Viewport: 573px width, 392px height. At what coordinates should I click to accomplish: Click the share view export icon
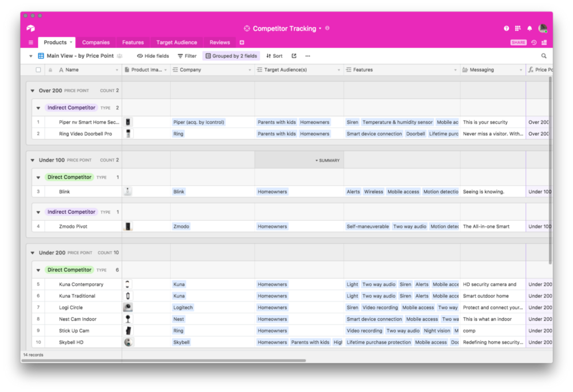click(294, 56)
